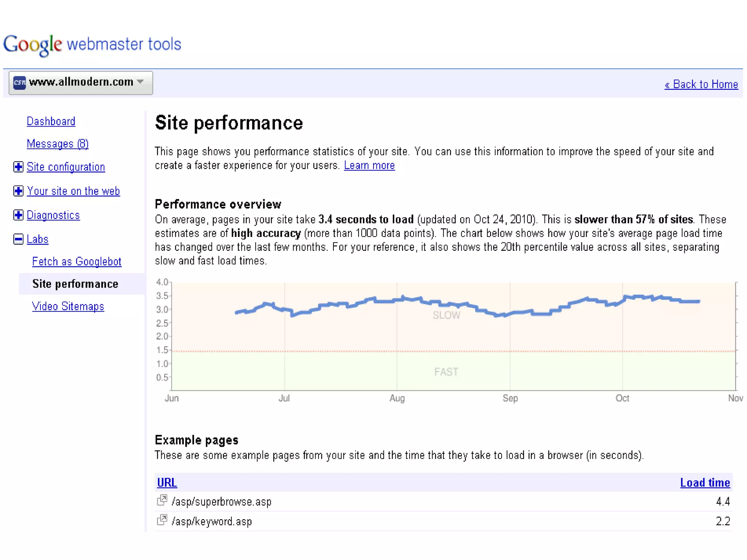747x560 pixels.
Task: Click the Google webmaster tools logo
Action: (92, 44)
